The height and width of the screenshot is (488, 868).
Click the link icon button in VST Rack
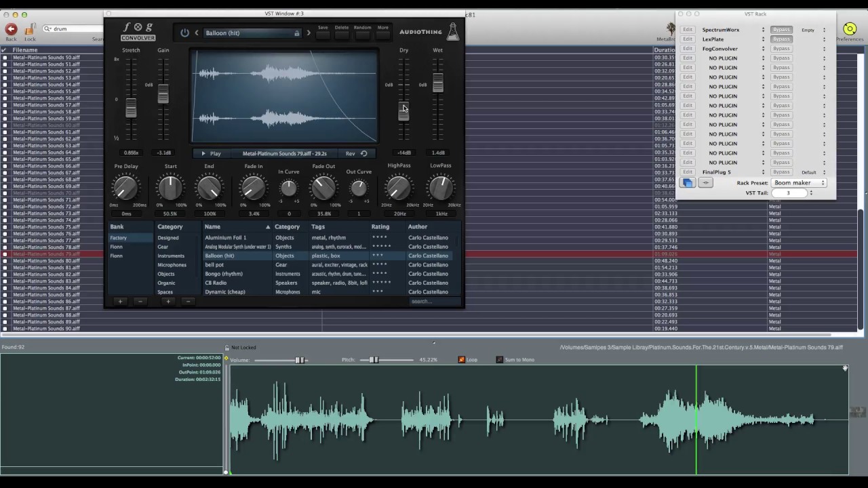705,183
